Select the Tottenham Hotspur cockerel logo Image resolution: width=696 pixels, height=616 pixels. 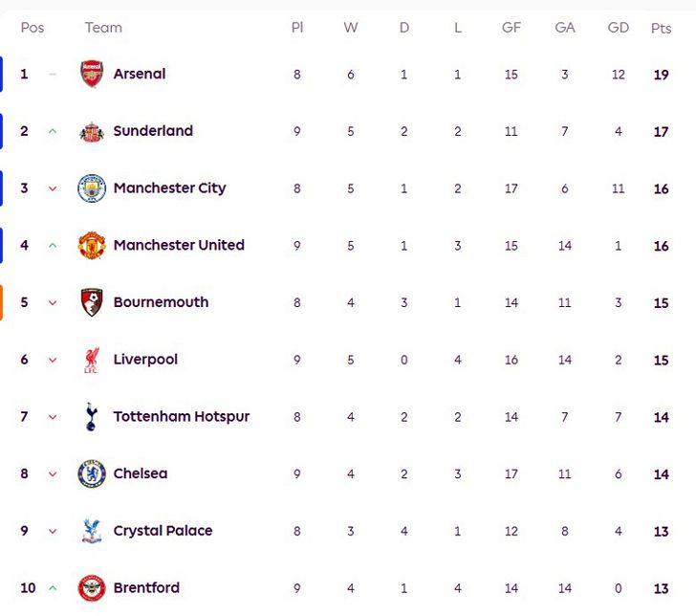pyautogui.click(x=91, y=417)
